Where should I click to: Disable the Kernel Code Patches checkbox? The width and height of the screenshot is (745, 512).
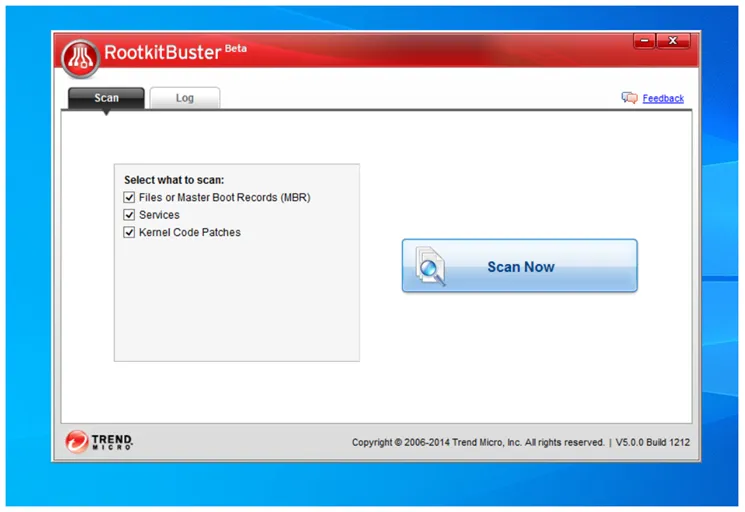point(129,232)
